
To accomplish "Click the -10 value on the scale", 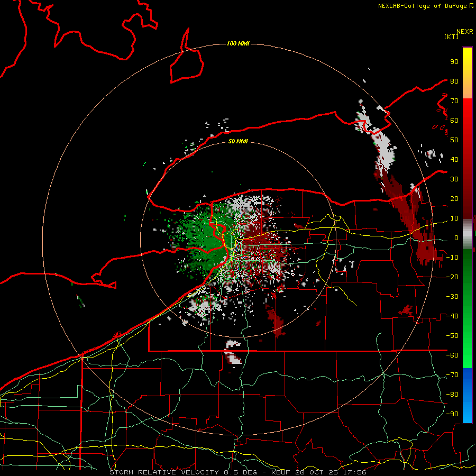I will pyautogui.click(x=452, y=258).
